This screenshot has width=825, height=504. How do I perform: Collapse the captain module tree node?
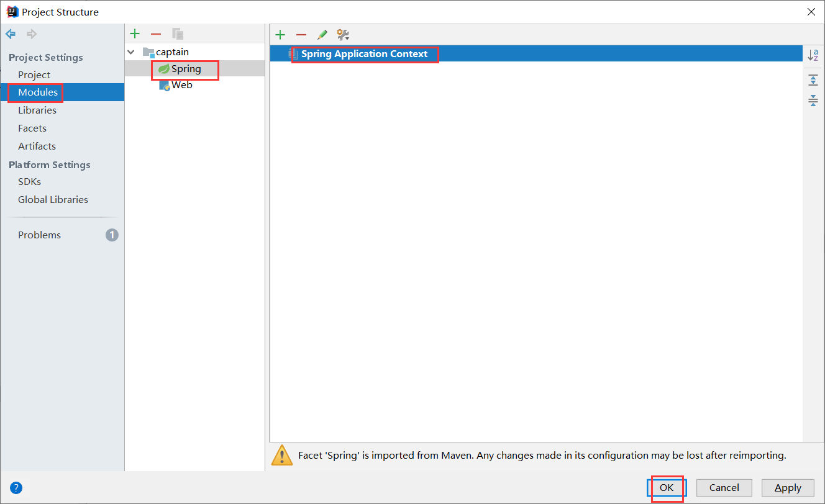(x=131, y=52)
